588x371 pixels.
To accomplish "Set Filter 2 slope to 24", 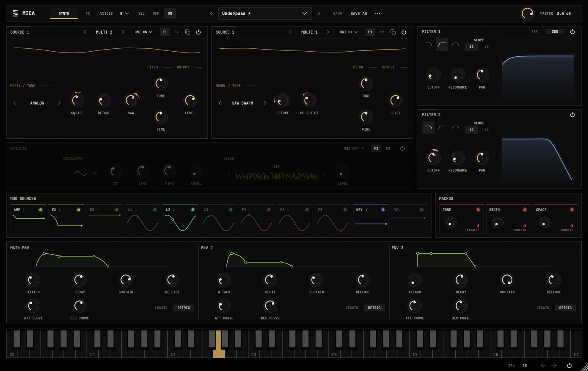I will [486, 130].
